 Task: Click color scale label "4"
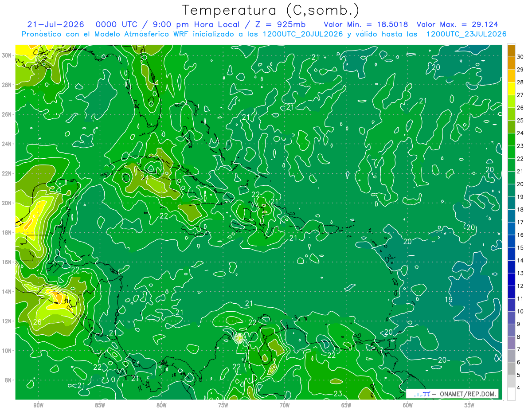(x=519, y=388)
